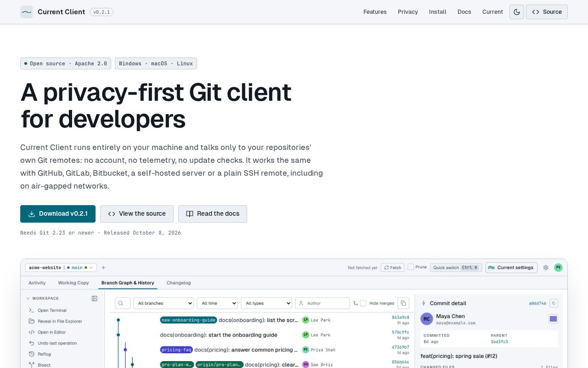This screenshot has height=368, width=588.
Task: Click the View the source button
Action: click(137, 214)
